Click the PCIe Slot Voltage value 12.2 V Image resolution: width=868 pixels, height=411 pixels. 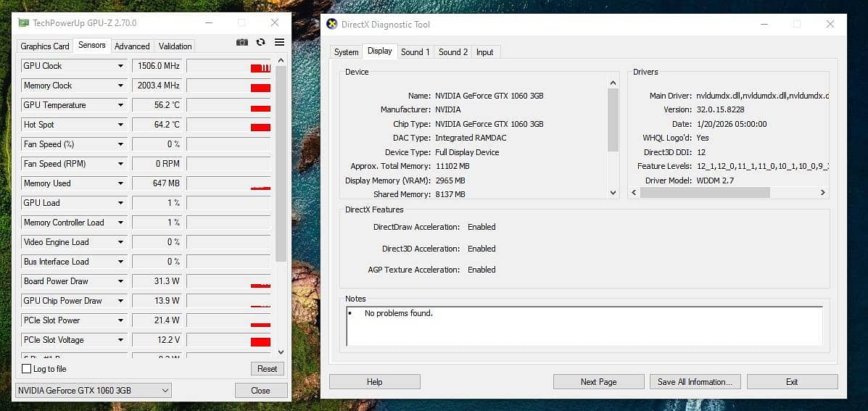[x=157, y=340]
